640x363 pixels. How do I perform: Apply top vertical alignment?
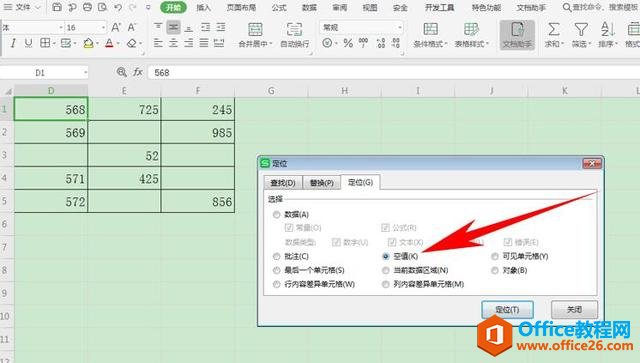(158, 27)
